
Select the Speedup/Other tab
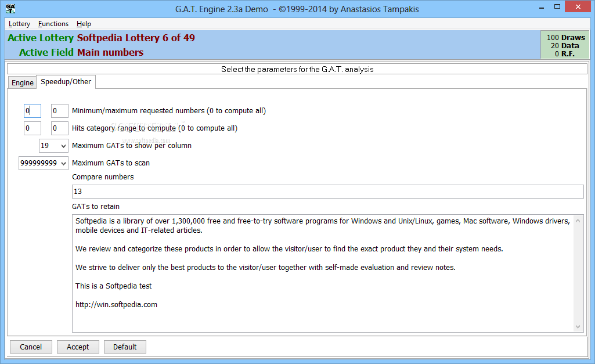[x=66, y=82]
